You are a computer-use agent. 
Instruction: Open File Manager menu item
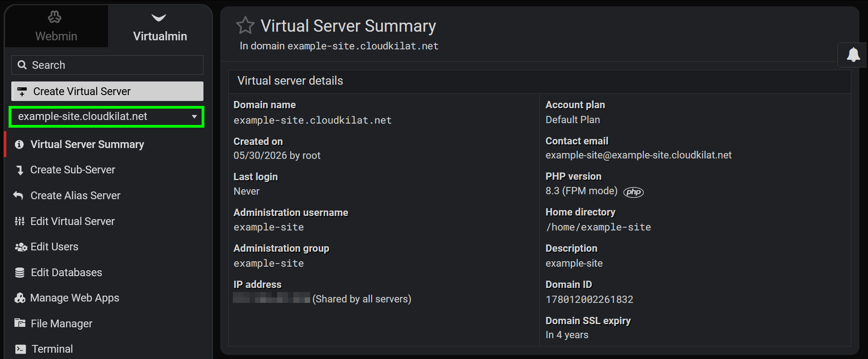pyautogui.click(x=61, y=324)
